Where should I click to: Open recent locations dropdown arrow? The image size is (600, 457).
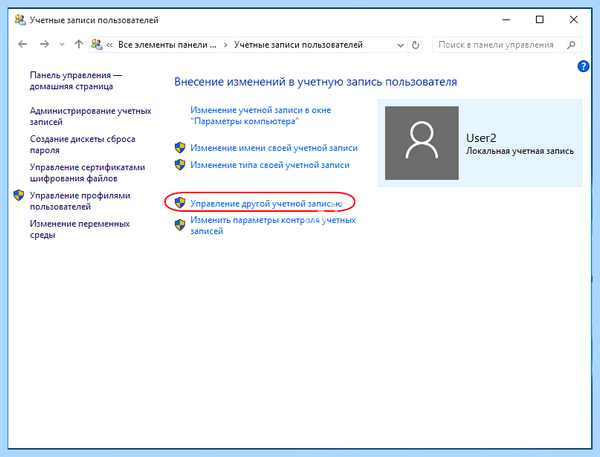point(62,45)
